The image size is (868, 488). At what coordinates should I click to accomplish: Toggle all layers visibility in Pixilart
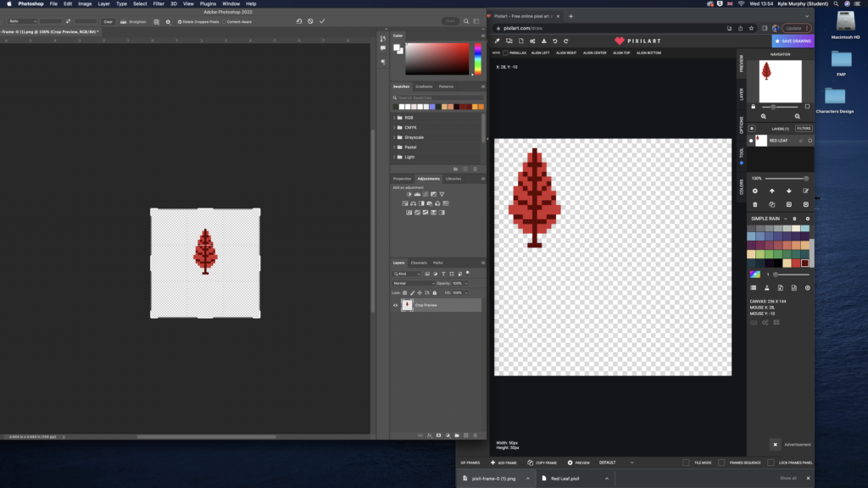pos(752,129)
